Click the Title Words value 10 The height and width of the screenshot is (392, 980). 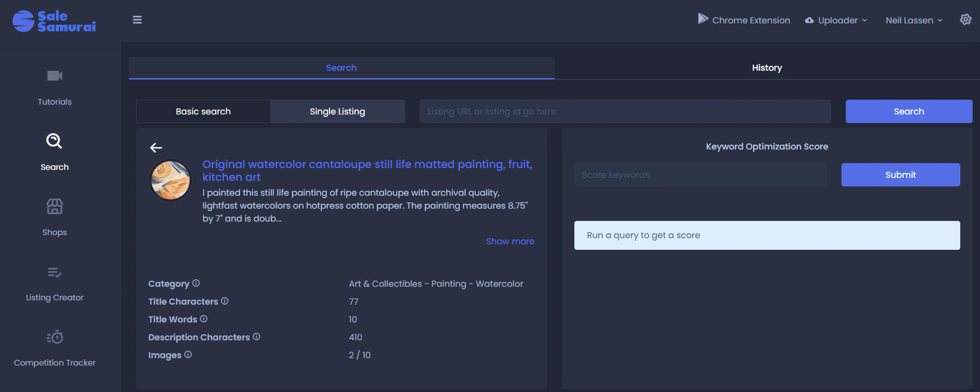353,319
